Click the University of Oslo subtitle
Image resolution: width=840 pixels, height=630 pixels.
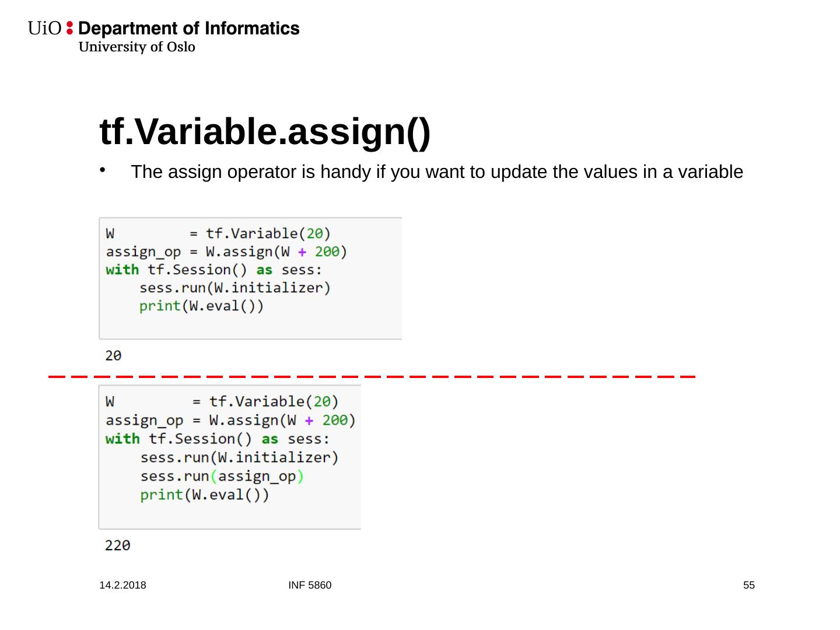pos(137,47)
